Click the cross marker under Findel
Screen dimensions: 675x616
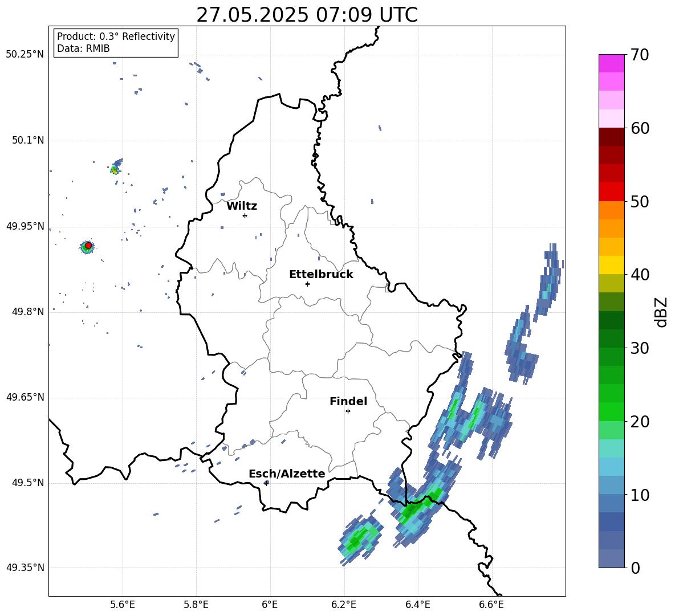(348, 411)
